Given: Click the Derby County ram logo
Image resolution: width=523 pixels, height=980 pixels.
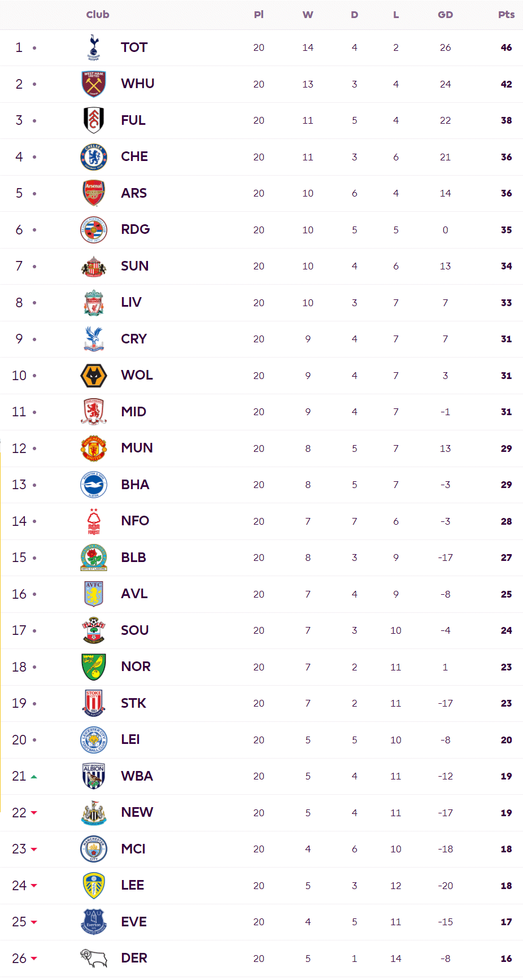Looking at the screenshot, I should pos(94,959).
